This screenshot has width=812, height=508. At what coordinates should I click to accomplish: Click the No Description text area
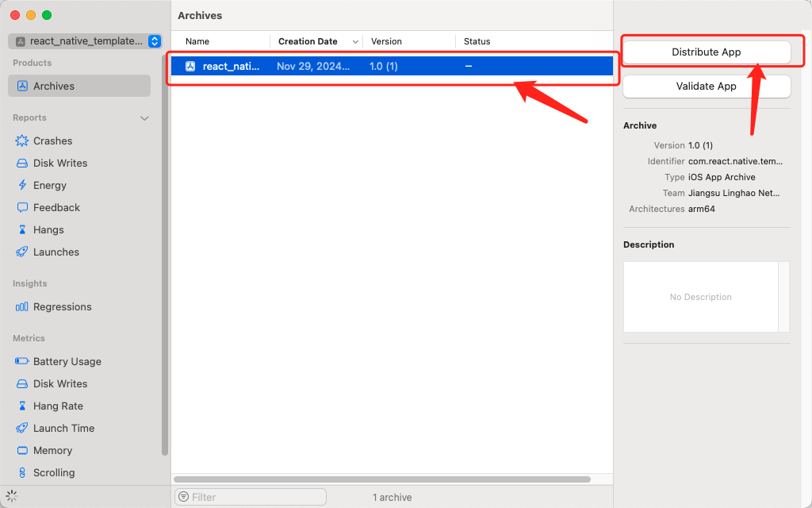tap(701, 297)
